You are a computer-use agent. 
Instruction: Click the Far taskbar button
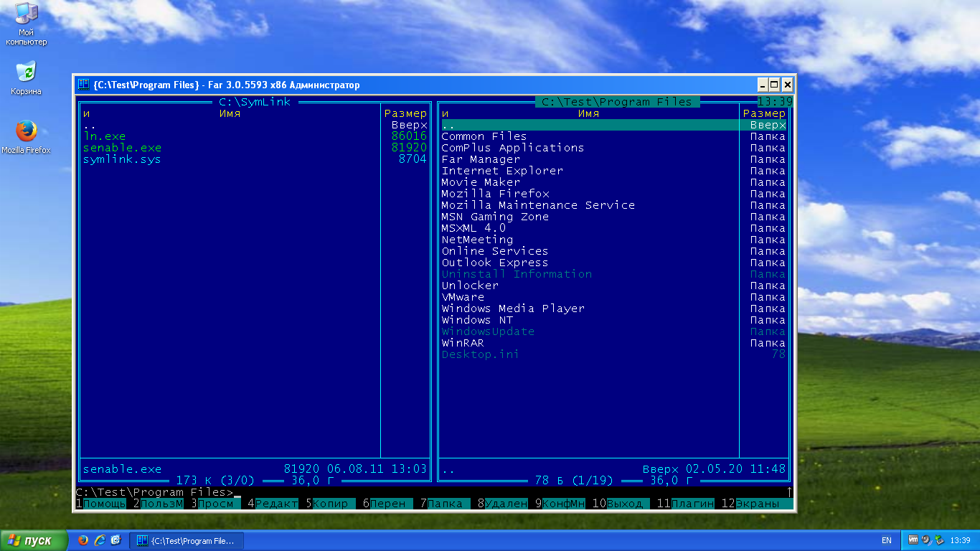(188, 540)
